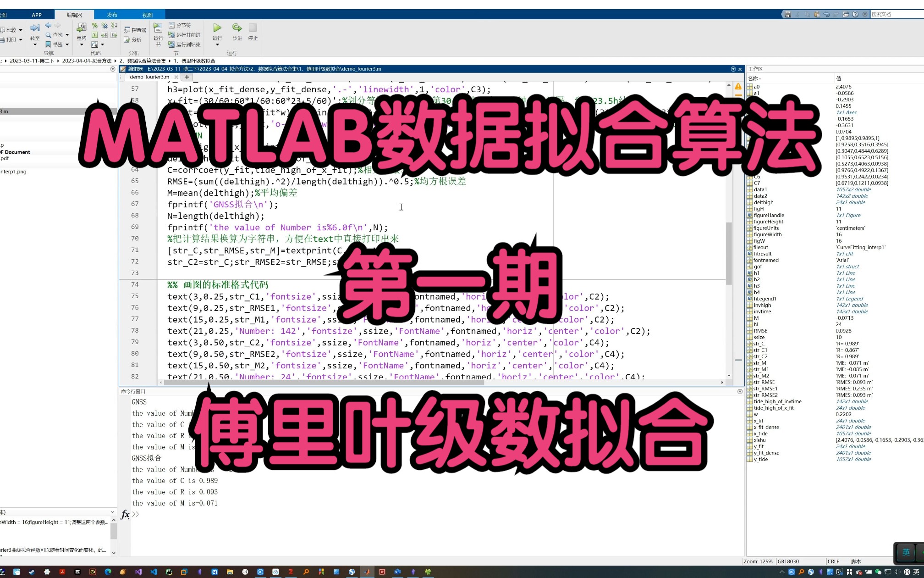Click the APP ribbon tab

tap(37, 15)
